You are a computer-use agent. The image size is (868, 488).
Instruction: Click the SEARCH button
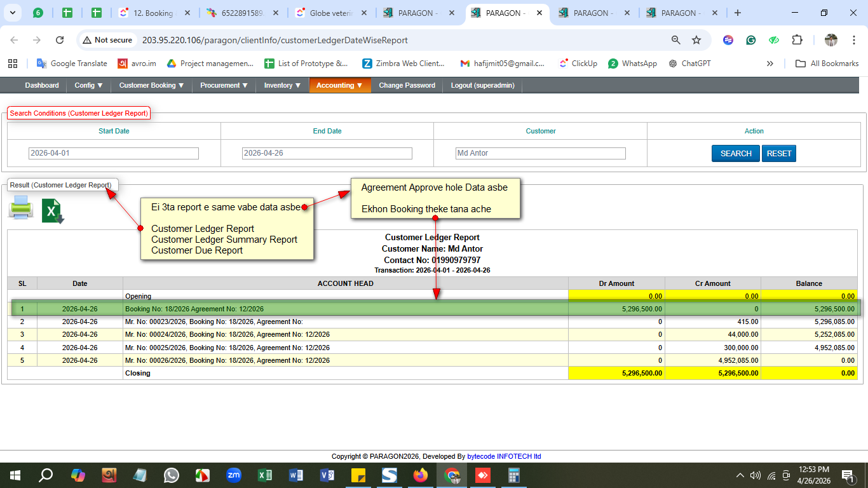point(735,153)
